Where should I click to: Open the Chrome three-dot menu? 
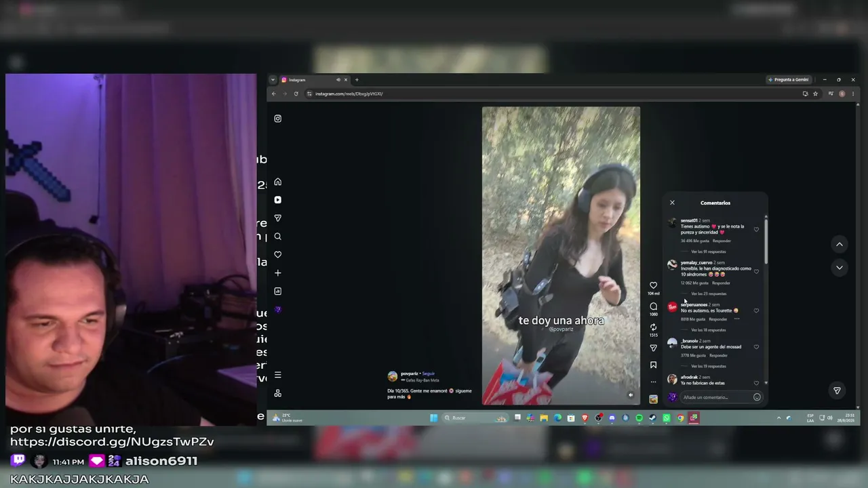(852, 94)
